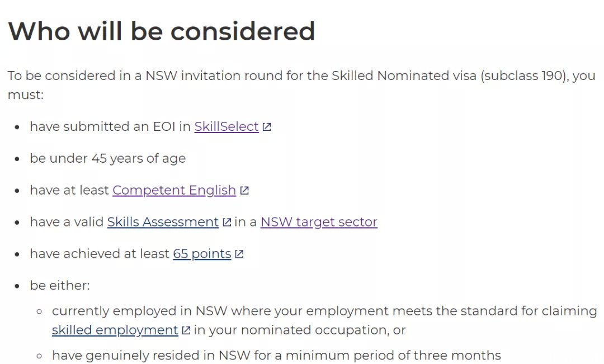This screenshot has height=364, width=604.
Task: Open the SkillSelect link
Action: coord(226,127)
